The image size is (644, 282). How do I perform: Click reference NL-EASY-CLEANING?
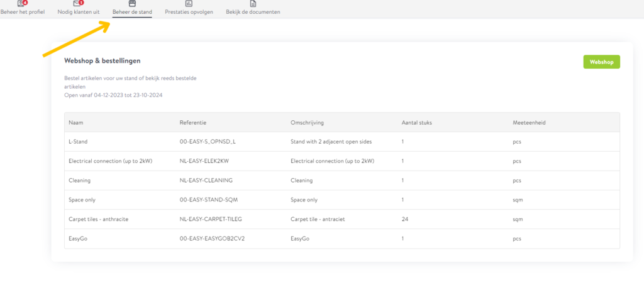tap(206, 181)
